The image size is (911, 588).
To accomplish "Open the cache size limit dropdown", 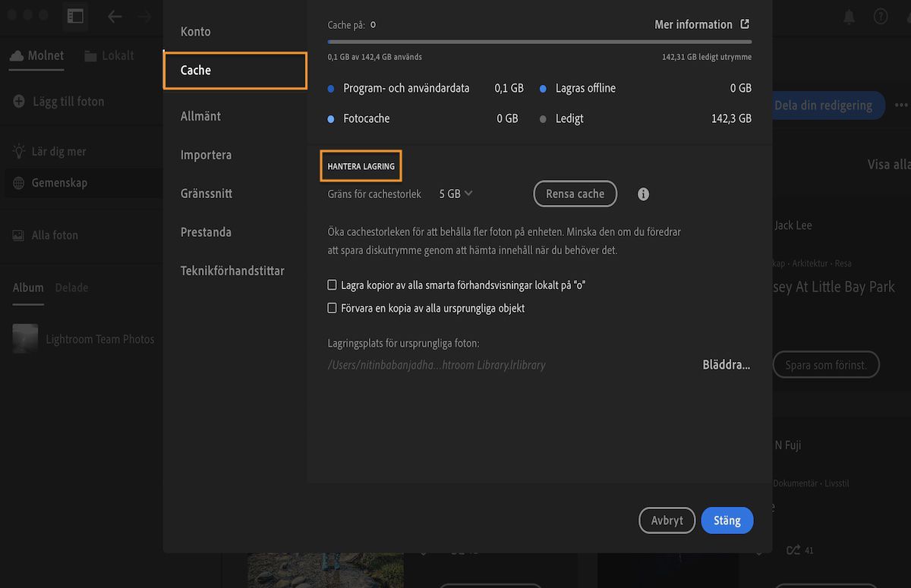I will pos(455,193).
